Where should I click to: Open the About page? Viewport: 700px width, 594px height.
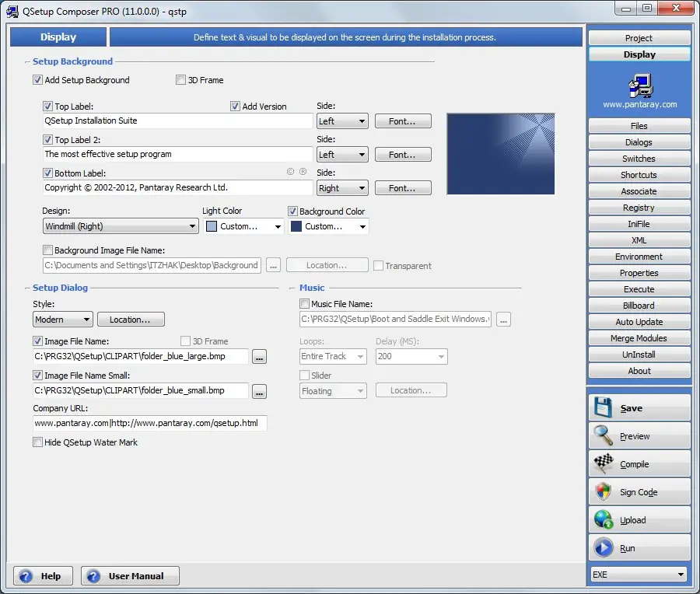tap(639, 371)
